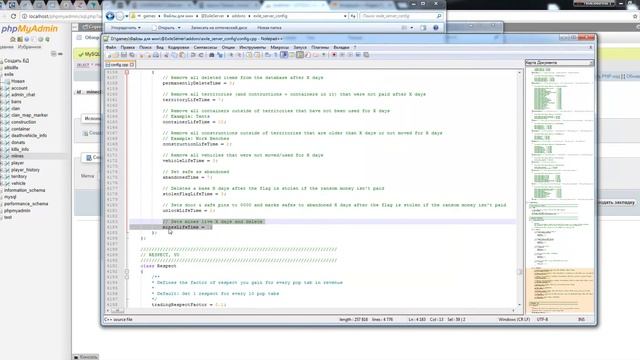The image size is (640, 360).
Task: Open the Explorer address bar dropdown arrow
Action: coord(345,16)
